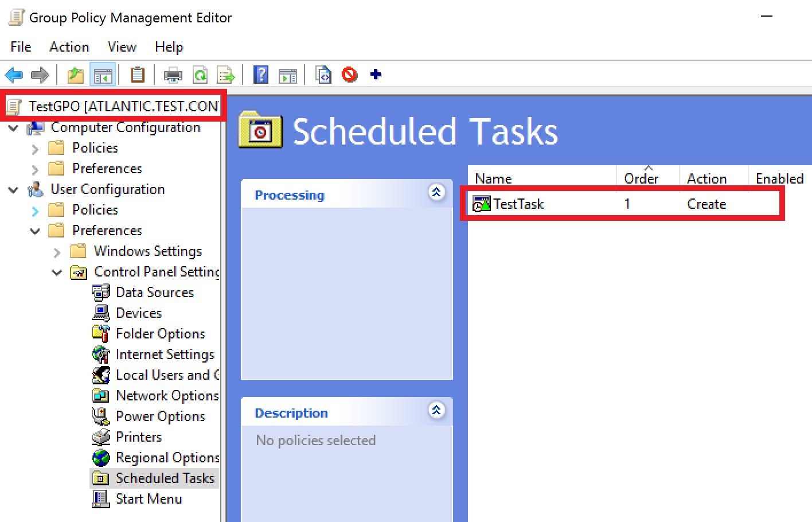This screenshot has width=812, height=522.
Task: Sort by the Enabled column header
Action: (780, 178)
